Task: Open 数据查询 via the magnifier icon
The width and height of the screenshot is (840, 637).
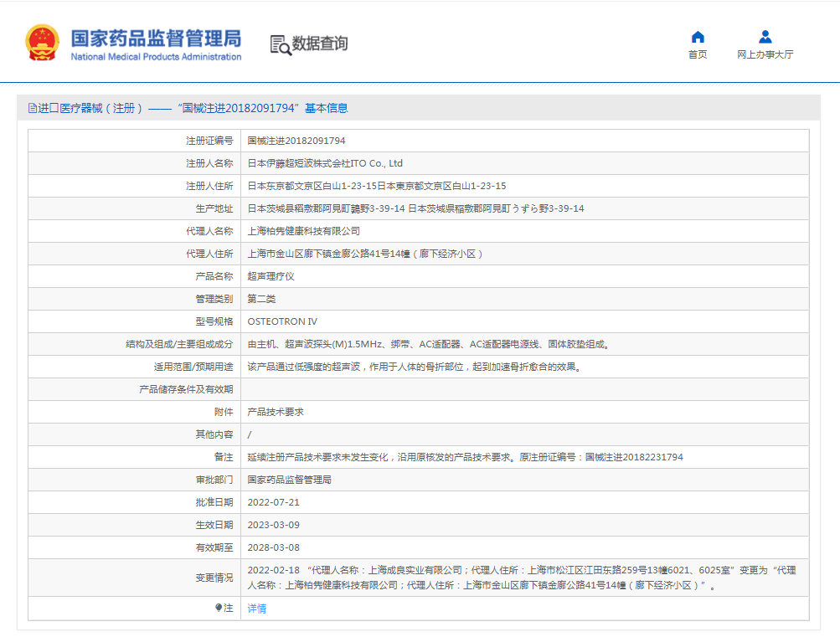Action: (x=279, y=46)
